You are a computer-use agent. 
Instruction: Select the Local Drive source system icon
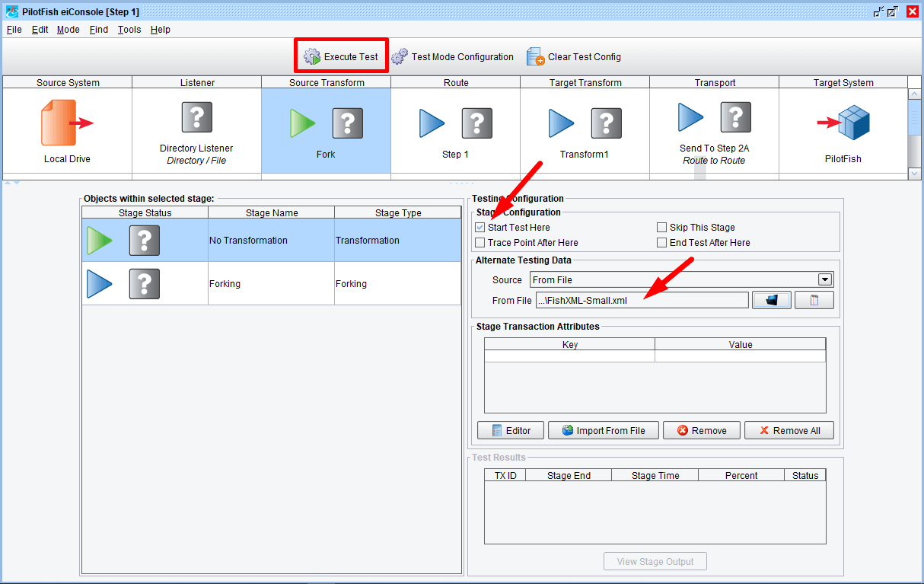(x=67, y=123)
